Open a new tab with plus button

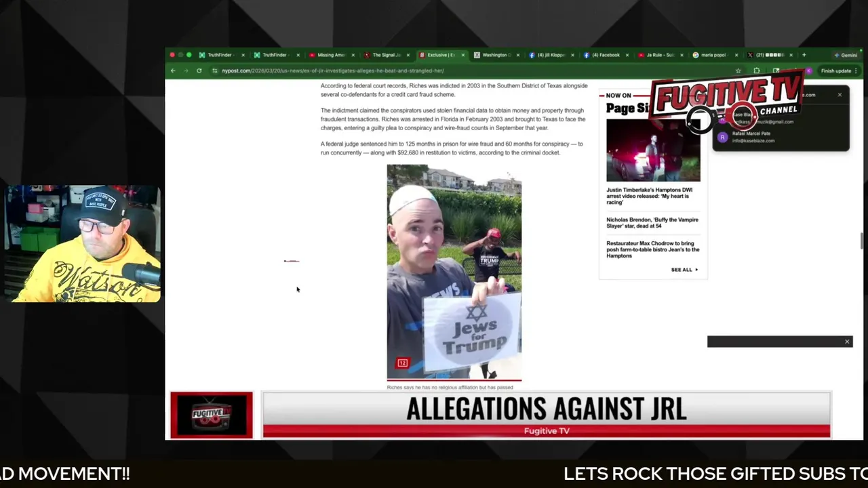tap(804, 55)
